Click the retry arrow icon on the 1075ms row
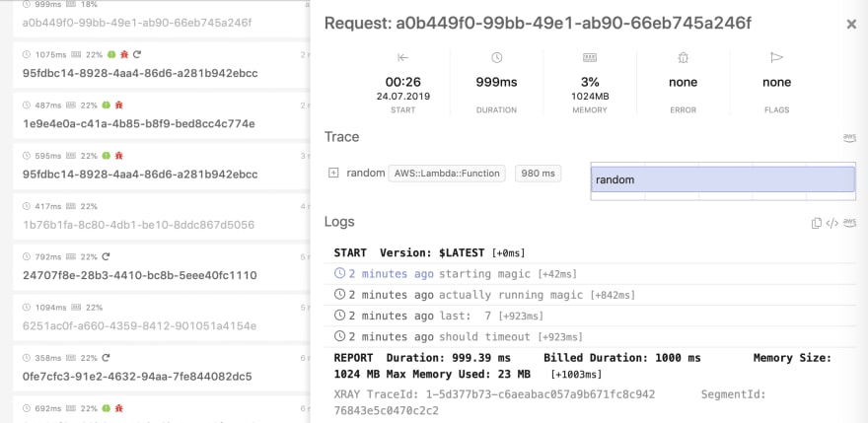 137,54
